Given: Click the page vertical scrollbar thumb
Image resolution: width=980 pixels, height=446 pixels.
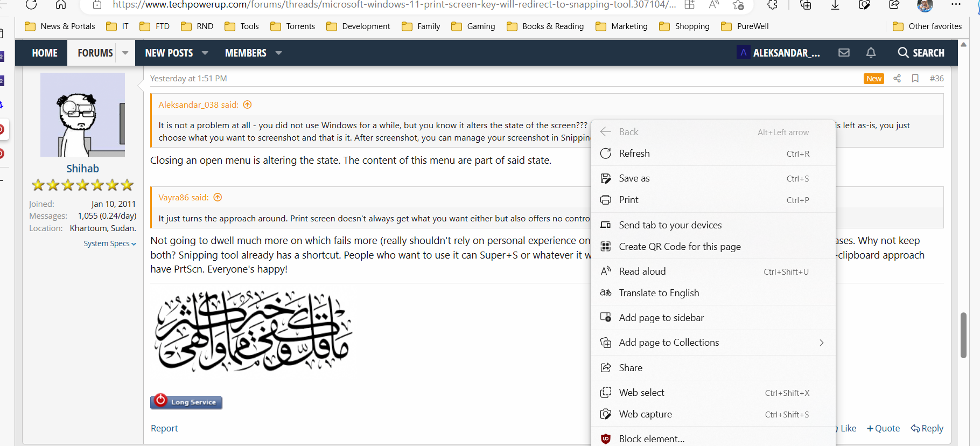Looking at the screenshot, I should 963,335.
